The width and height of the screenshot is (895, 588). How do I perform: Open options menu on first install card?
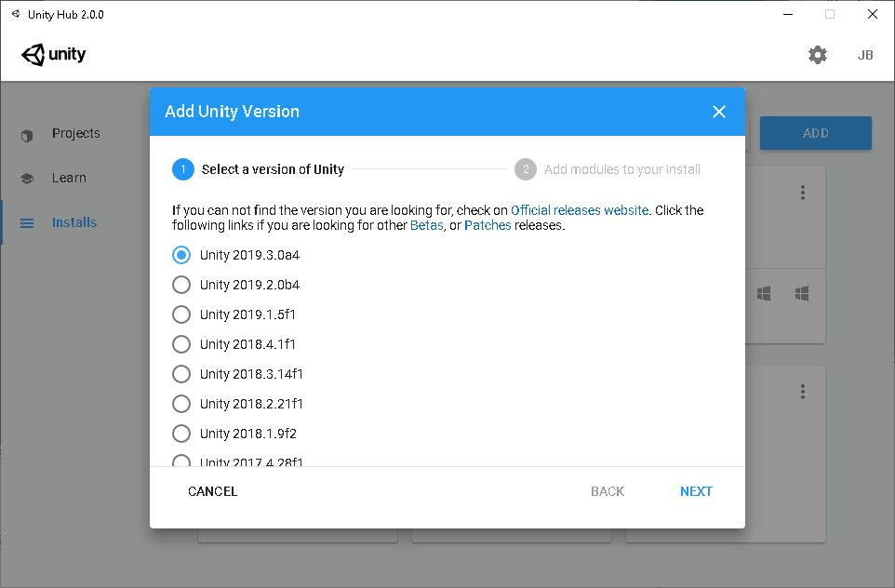pyautogui.click(x=803, y=193)
